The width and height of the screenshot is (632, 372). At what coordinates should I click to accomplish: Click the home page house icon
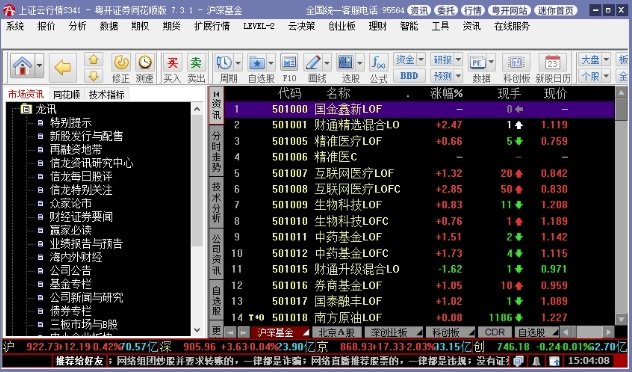[x=23, y=67]
